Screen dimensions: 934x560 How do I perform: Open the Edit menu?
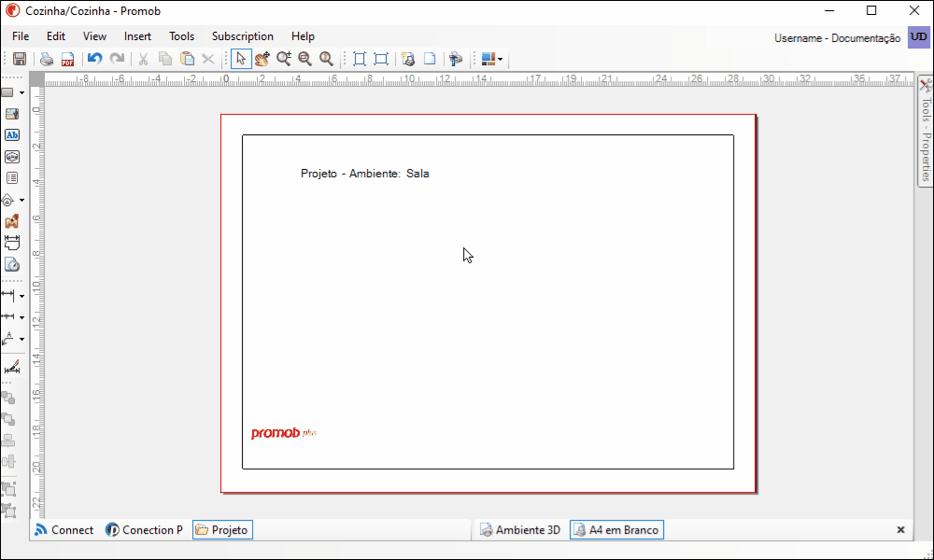[56, 36]
